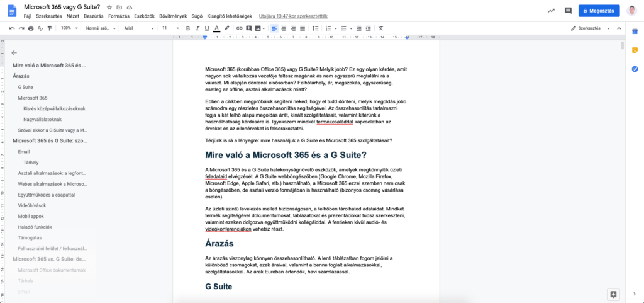The width and height of the screenshot is (644, 303).
Task: Open Google Calendar in the side panel
Action: (x=635, y=31)
